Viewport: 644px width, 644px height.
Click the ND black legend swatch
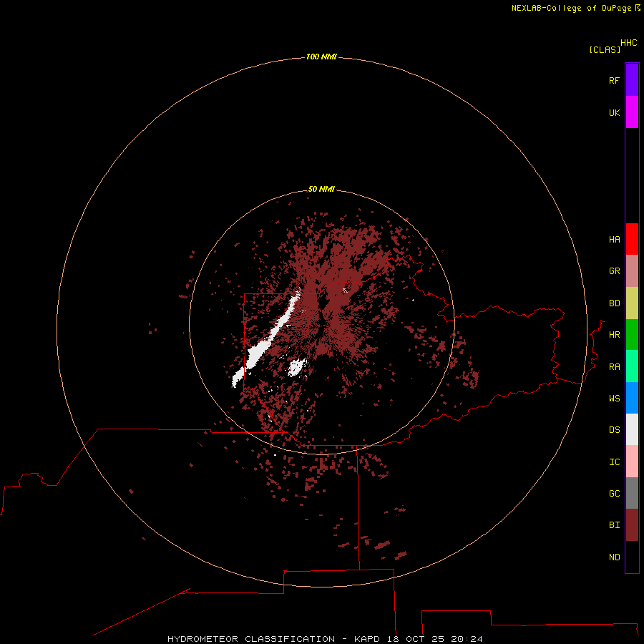(632, 557)
